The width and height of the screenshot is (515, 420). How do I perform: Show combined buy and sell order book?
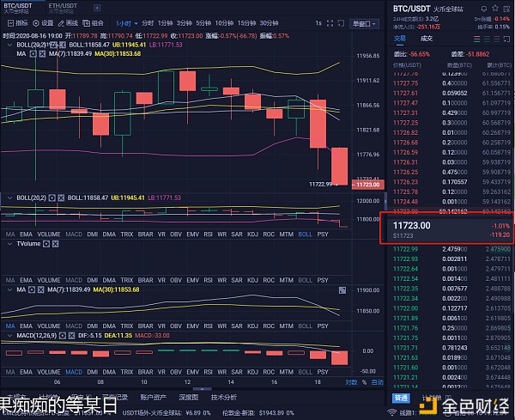pos(476,40)
